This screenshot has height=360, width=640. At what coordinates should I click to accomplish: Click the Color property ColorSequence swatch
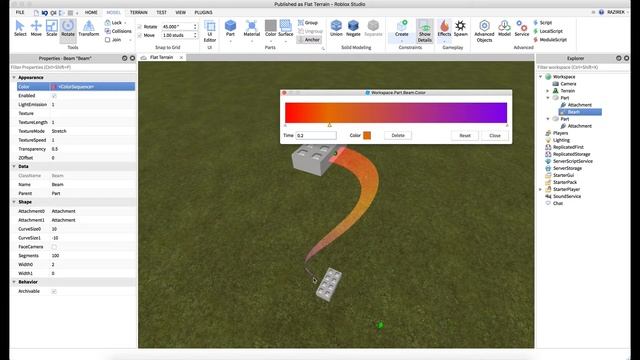click(x=53, y=87)
